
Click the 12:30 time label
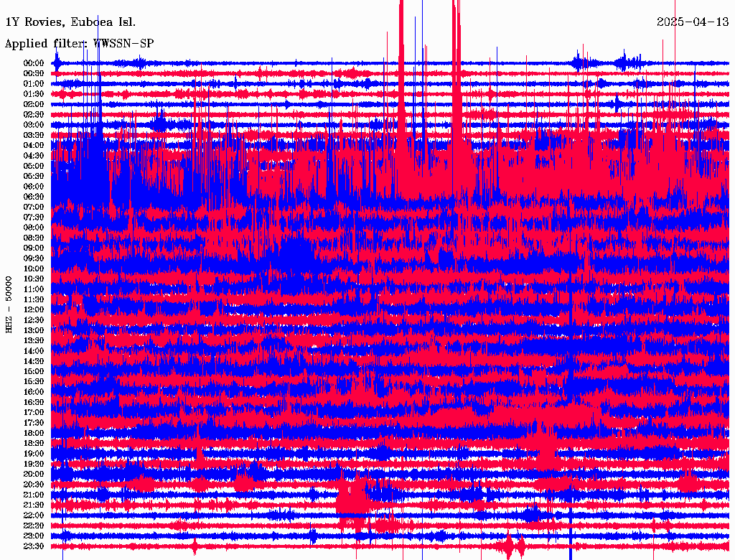tap(34, 320)
